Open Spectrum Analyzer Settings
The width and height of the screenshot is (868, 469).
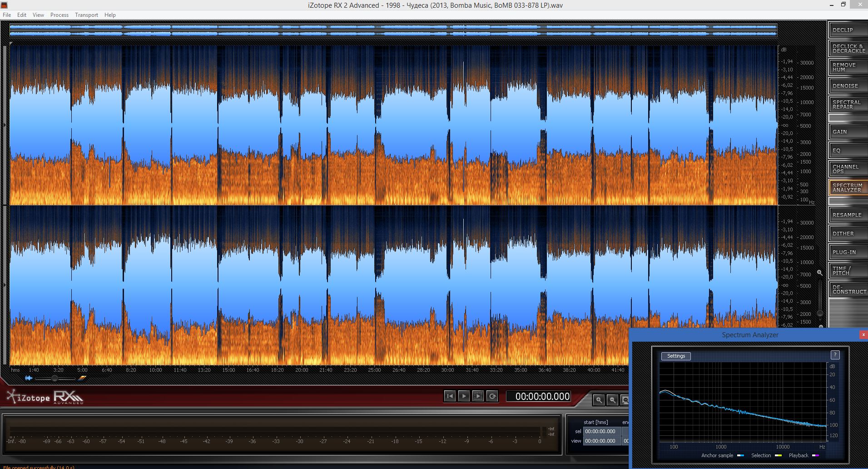pyautogui.click(x=676, y=356)
